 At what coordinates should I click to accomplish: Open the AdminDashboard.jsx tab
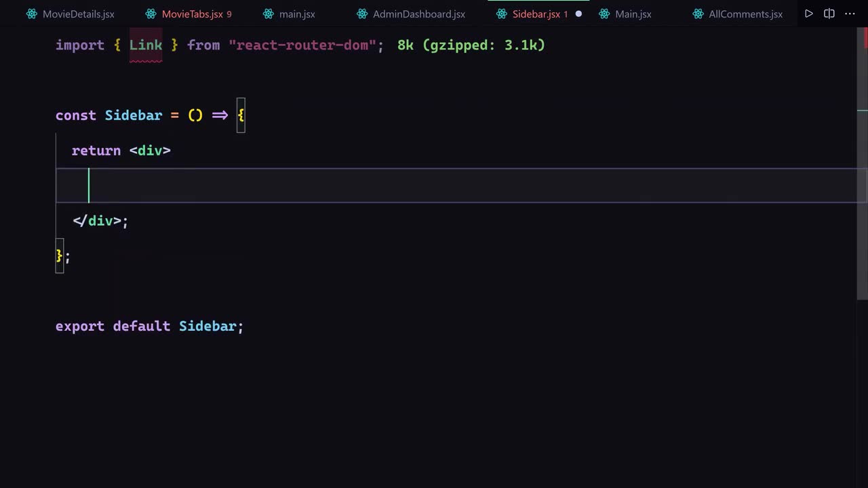[x=412, y=14]
